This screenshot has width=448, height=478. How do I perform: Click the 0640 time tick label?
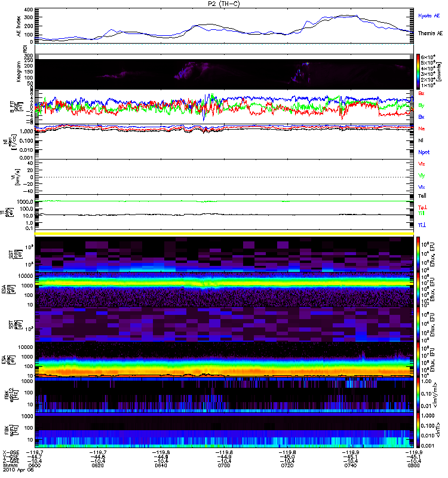point(161,465)
